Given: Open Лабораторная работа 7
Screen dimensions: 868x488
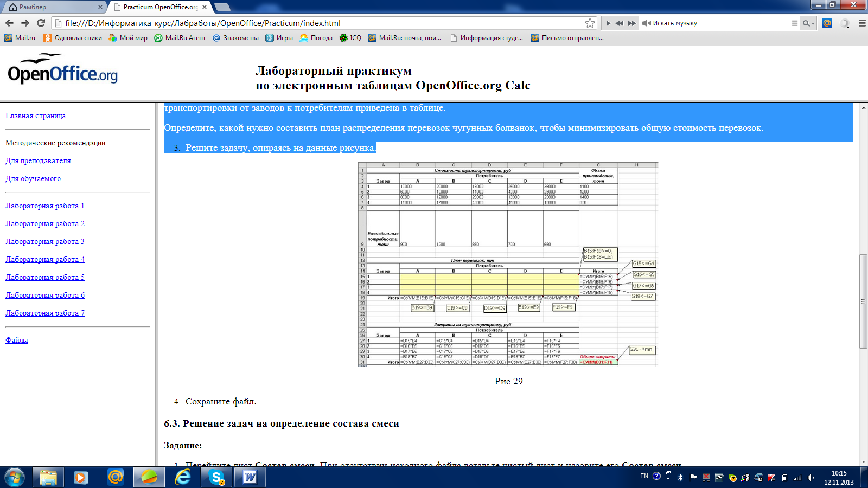Looking at the screenshot, I should 45,313.
